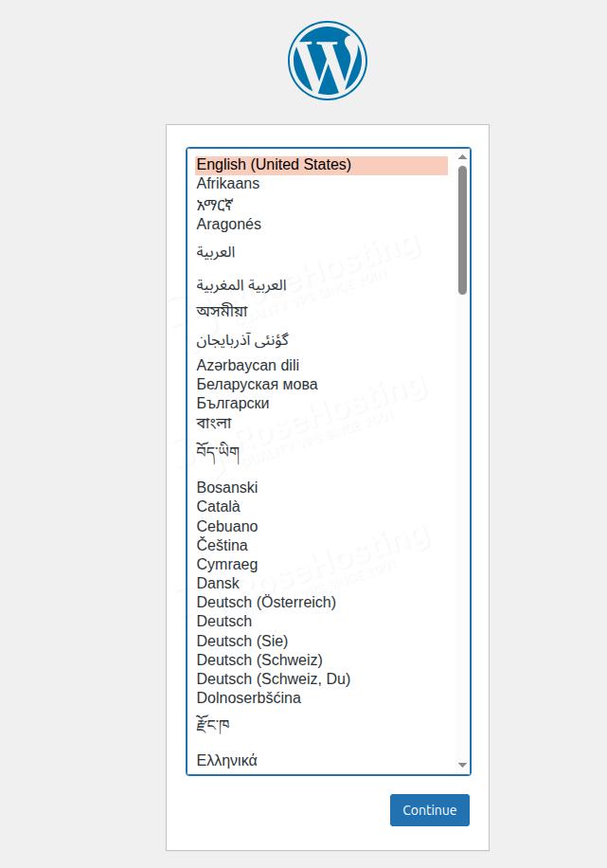This screenshot has width=607, height=868.
Task: Select Deutsch (Österreich) option
Action: click(322, 603)
